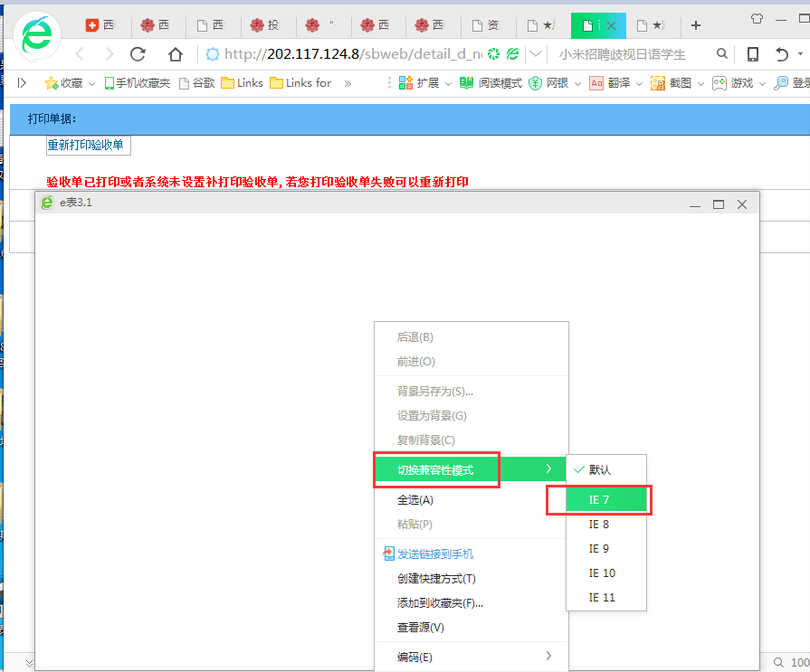Choose IE 7 compatibility mode
This screenshot has height=672, width=810.
click(599, 500)
